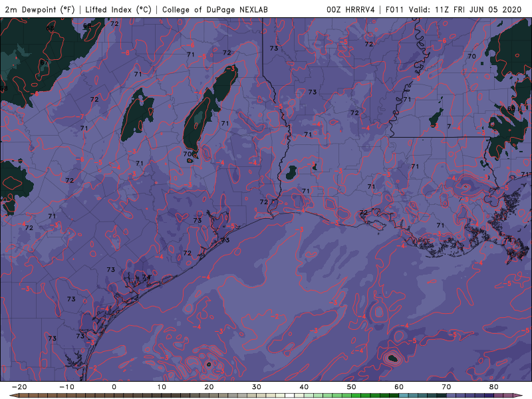Pick the color bar segment beneath the 70 label
532x399 pixels.
tap(452, 396)
